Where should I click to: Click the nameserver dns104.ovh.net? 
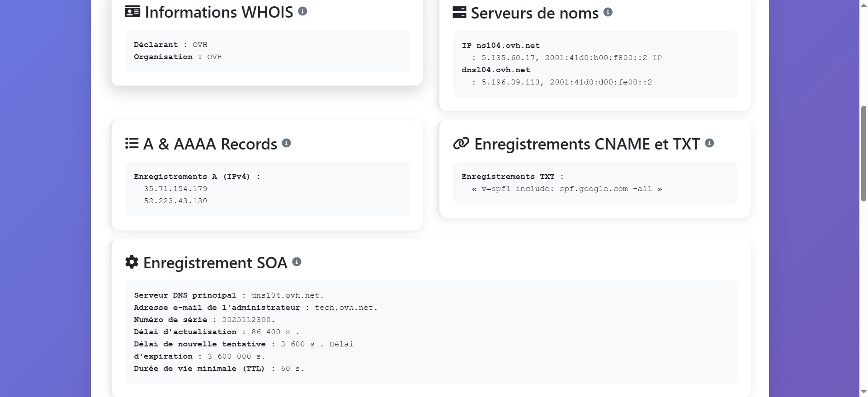[495, 70]
